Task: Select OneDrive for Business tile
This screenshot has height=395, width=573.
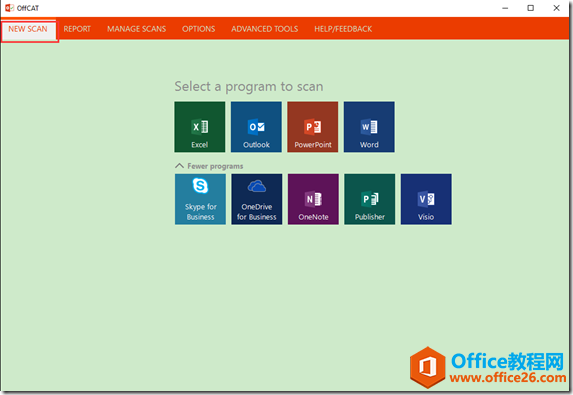Action: [257, 199]
